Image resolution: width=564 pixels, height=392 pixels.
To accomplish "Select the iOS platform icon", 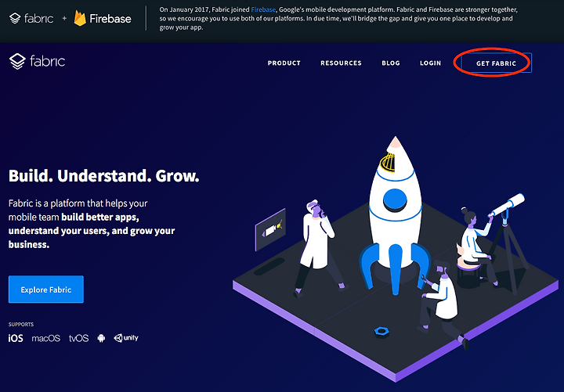I will [16, 338].
